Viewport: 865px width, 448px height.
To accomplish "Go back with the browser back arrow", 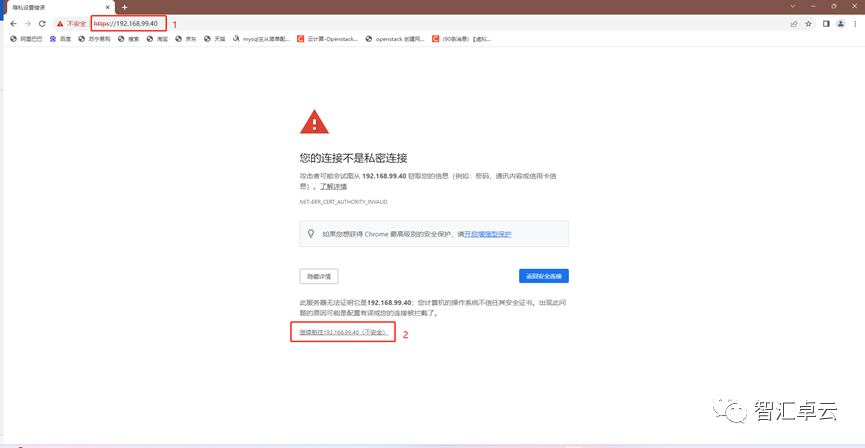I will (14, 24).
